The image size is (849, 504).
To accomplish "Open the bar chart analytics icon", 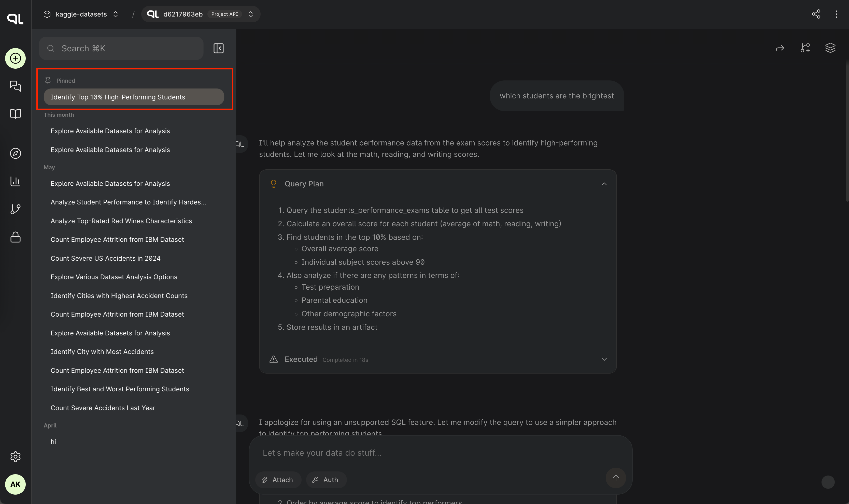I will [x=15, y=181].
